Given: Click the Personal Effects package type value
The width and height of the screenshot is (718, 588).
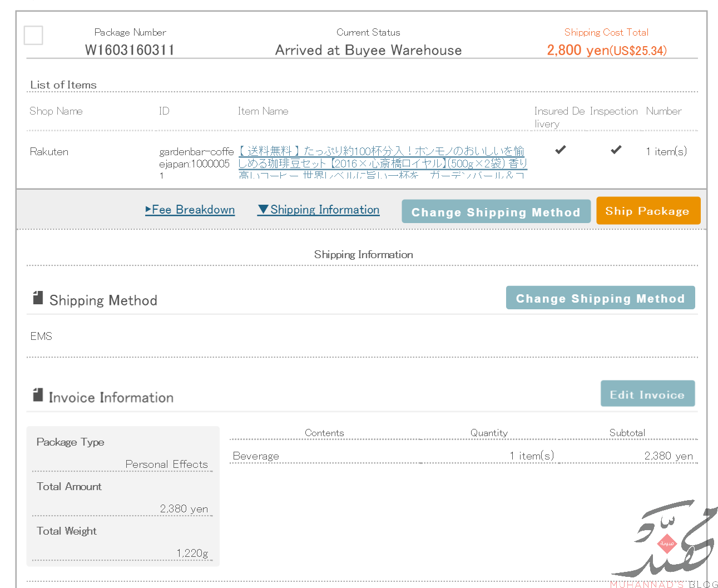Looking at the screenshot, I should coord(166,464).
